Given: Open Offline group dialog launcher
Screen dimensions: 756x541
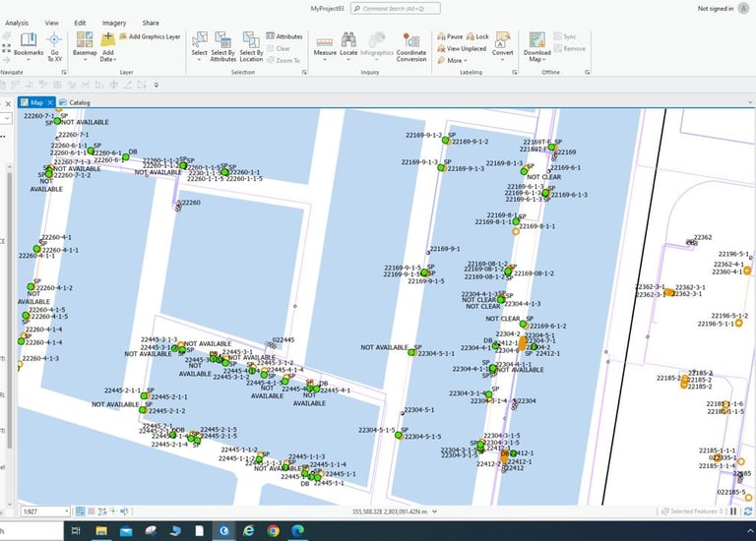Looking at the screenshot, I should pyautogui.click(x=588, y=72).
